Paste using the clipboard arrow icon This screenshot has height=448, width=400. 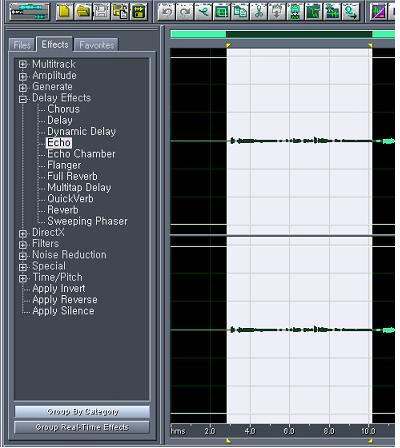coord(277,12)
